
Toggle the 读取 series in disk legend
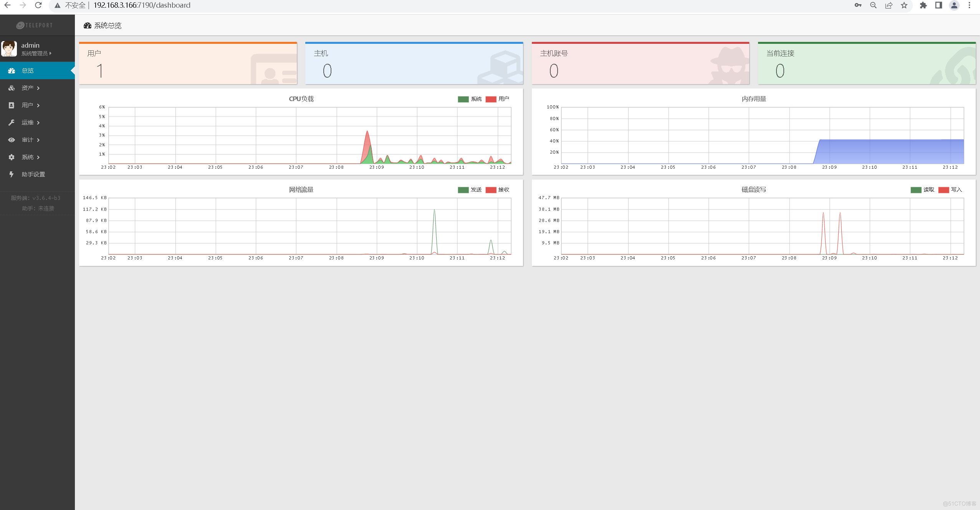(922, 190)
